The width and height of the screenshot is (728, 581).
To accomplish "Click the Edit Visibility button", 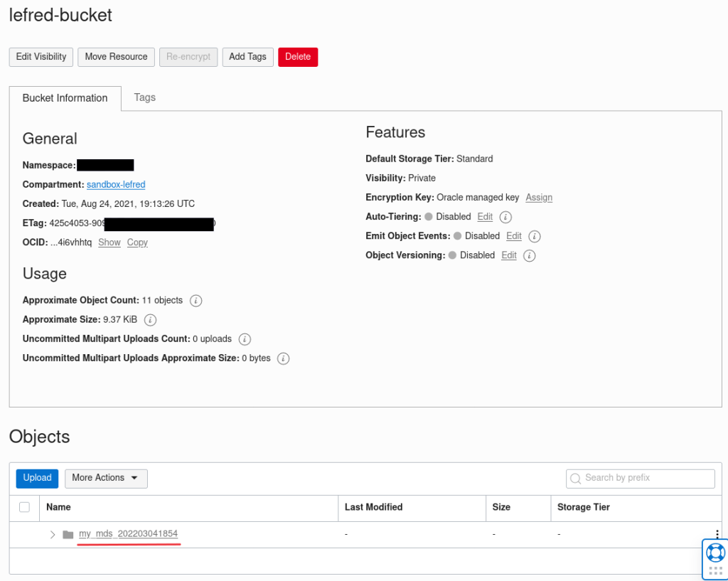I will [41, 57].
